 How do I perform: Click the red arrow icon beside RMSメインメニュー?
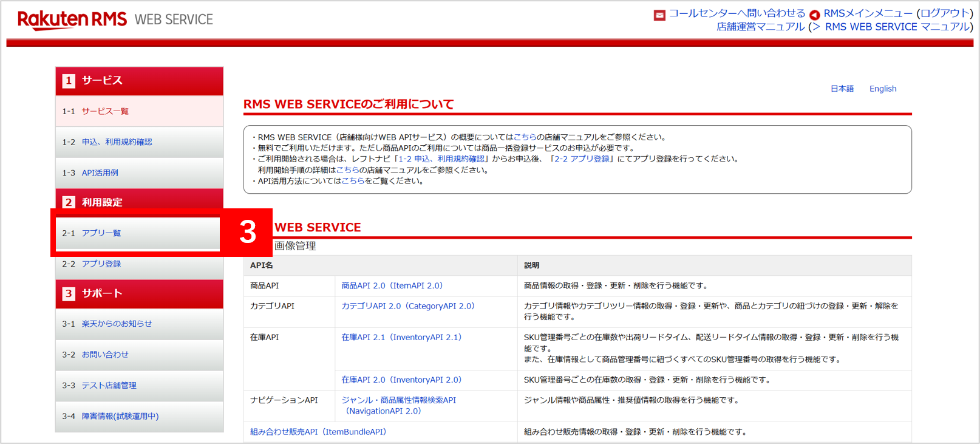pyautogui.click(x=815, y=15)
